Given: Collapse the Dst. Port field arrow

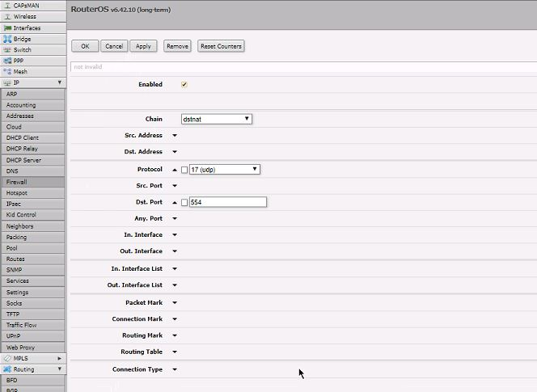Looking at the screenshot, I should tap(175, 202).
